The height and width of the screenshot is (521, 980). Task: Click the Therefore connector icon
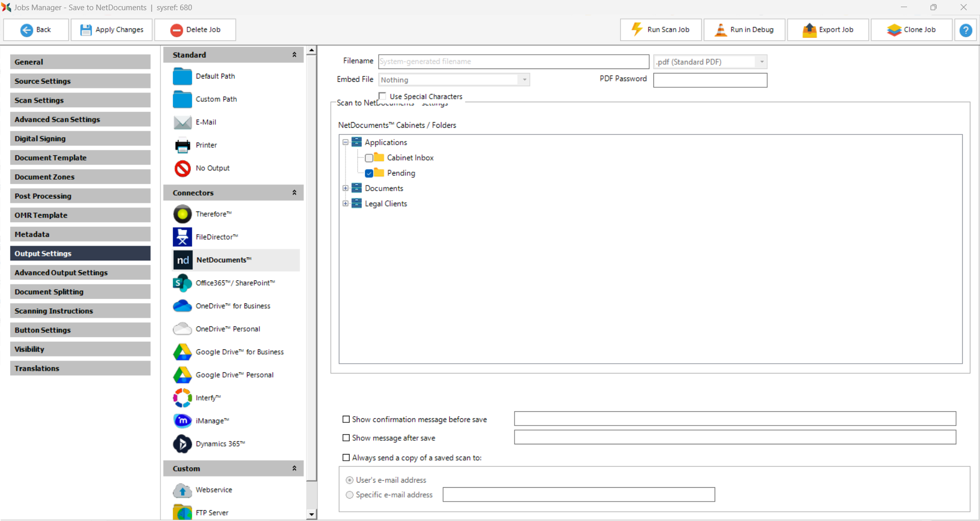(182, 214)
